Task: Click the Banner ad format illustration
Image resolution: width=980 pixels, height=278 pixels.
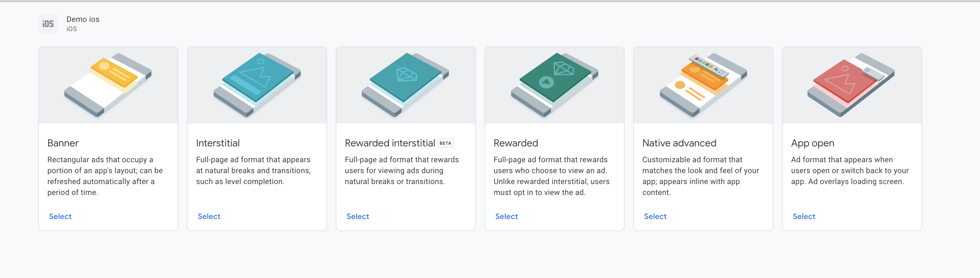Action: click(x=108, y=85)
